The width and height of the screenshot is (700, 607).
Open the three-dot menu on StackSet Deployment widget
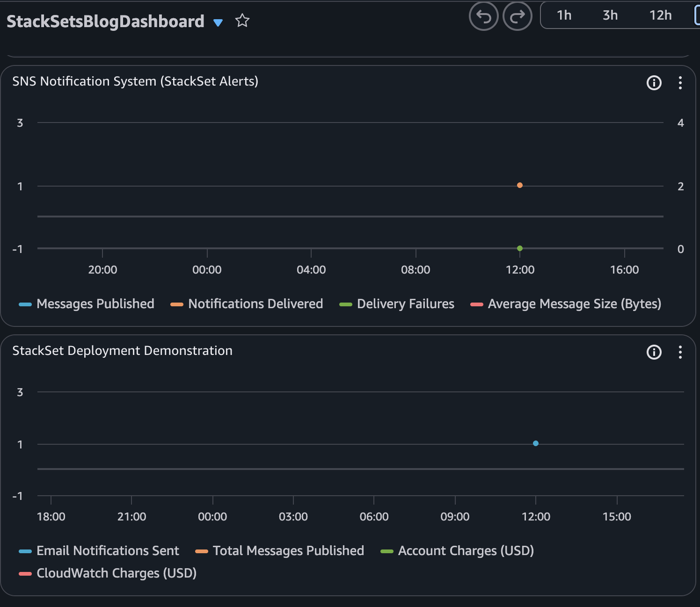pos(680,352)
